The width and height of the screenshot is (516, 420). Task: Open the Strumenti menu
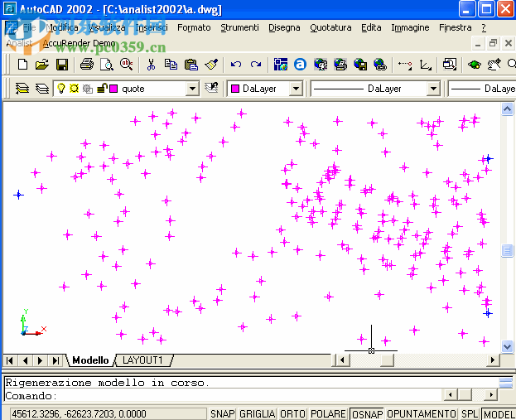239,27
